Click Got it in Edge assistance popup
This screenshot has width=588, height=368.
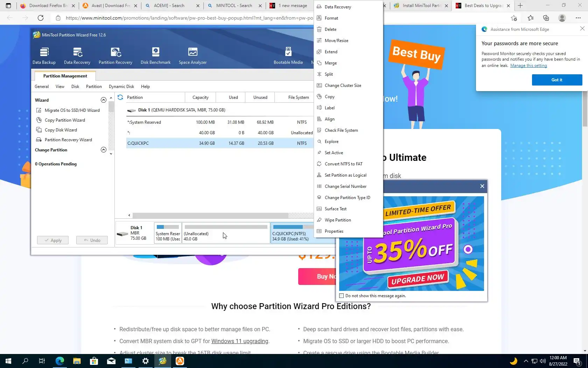(x=557, y=80)
